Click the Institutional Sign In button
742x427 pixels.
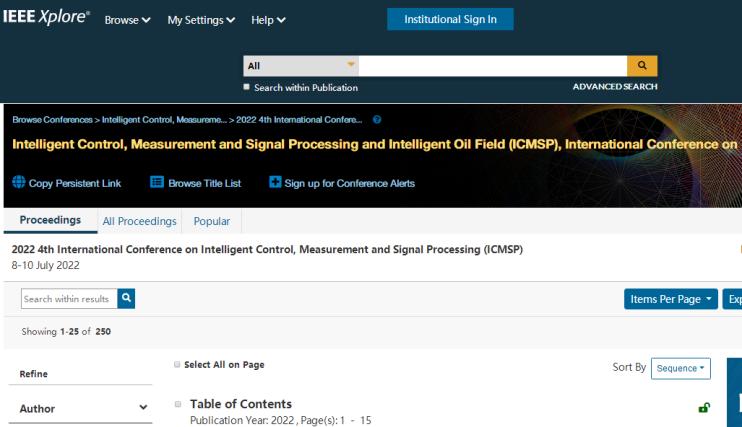coord(449,19)
